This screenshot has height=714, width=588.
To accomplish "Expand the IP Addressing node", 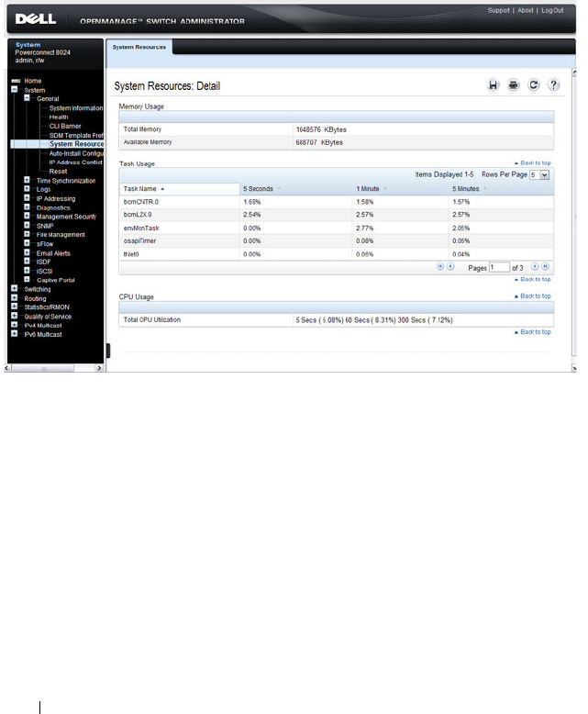I will point(27,197).
